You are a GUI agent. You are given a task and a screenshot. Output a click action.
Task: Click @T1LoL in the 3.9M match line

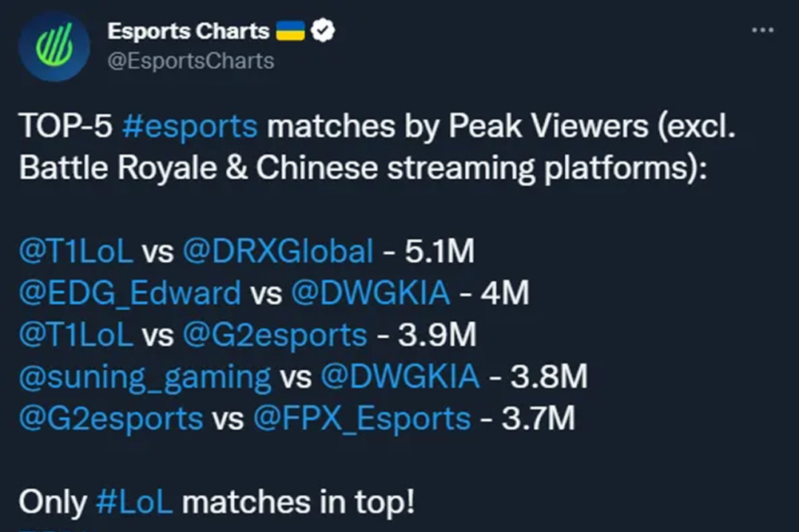tap(76, 335)
